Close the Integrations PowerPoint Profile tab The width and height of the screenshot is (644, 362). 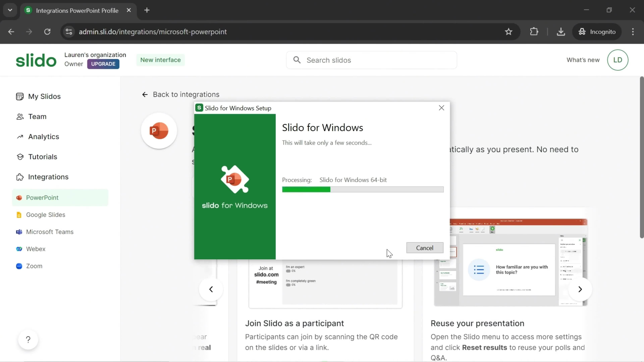coord(129,10)
